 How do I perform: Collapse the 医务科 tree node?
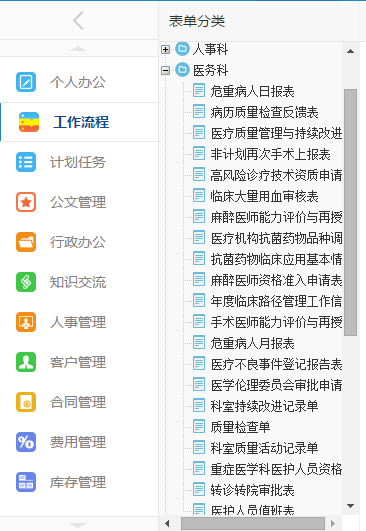[x=165, y=70]
